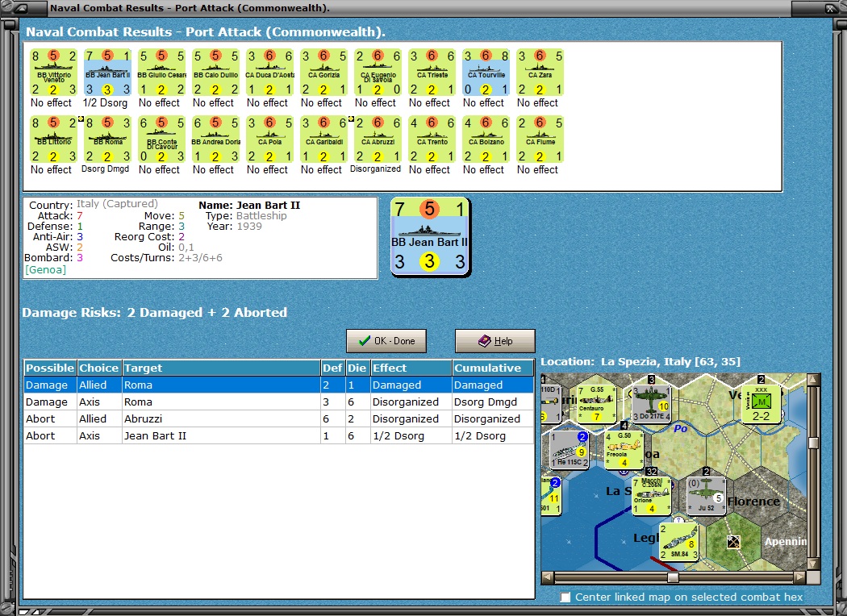The image size is (847, 616).
Task: Select the He 115C seaplane unit on map
Action: (x=569, y=450)
